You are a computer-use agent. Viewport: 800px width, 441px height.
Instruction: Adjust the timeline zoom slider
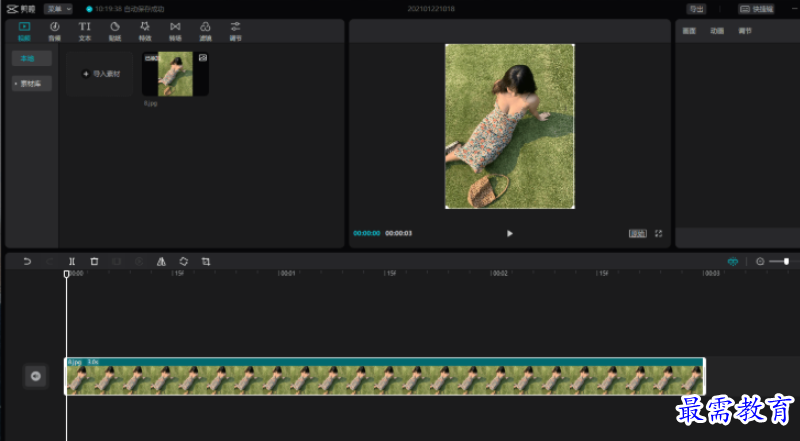[x=786, y=261]
